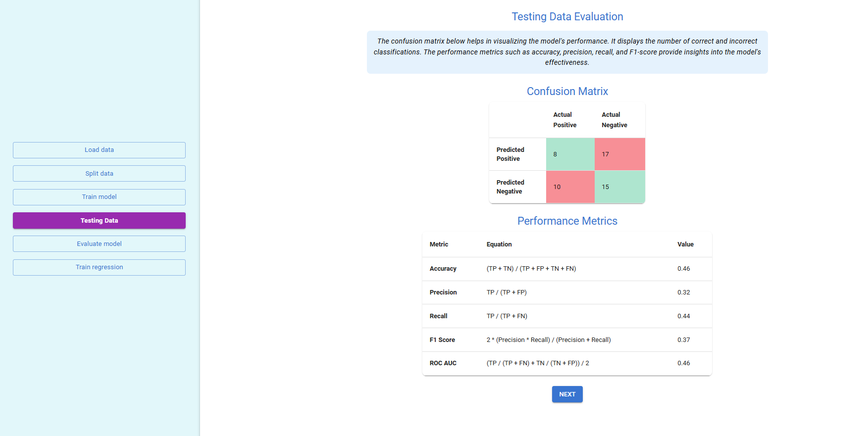
Task: Select the Recall equation TP / (TP + FN)
Action: pos(507,316)
